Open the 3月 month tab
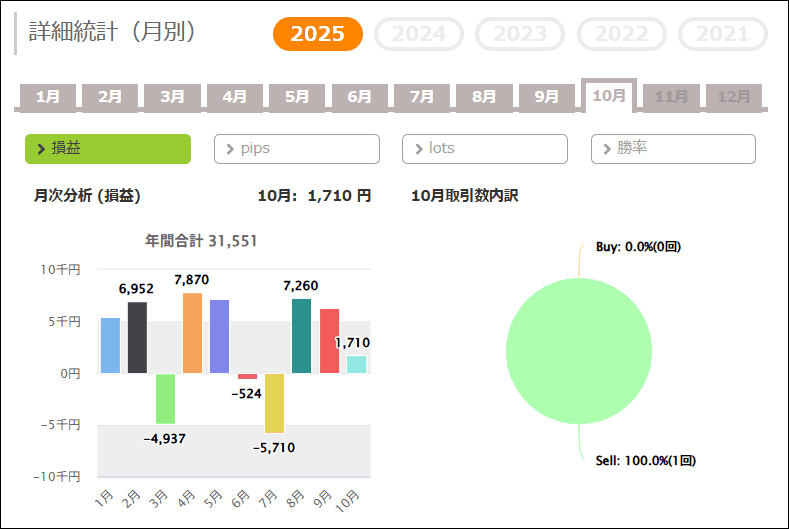 [172, 97]
